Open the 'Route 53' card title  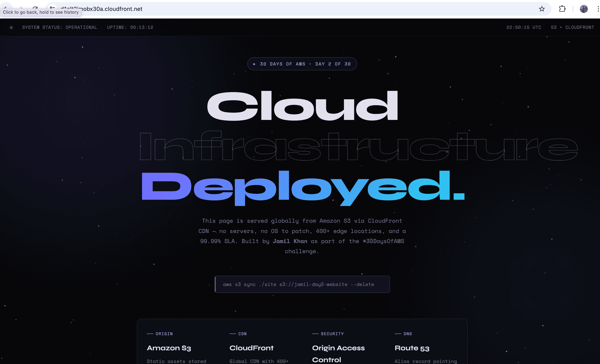coord(412,348)
